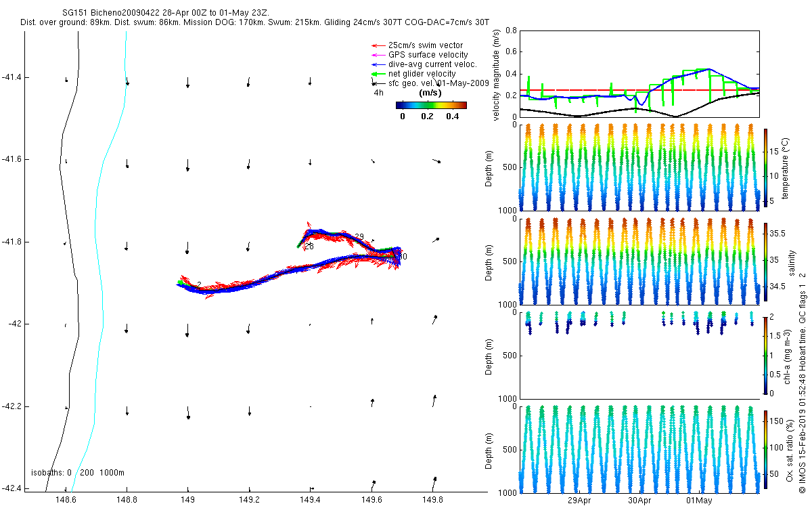
Task: Click the '-41.4' latitude tick label
Action: (11, 77)
